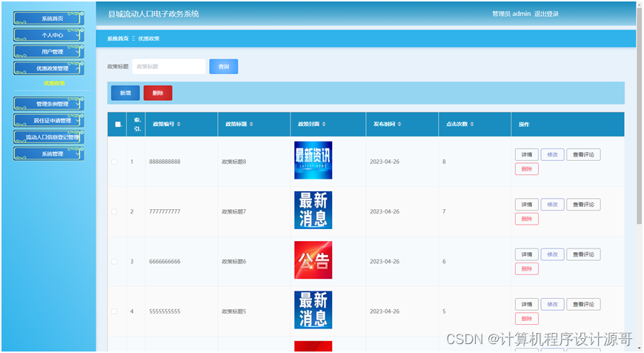Click 查看评论 for 政策标题7
The image size is (644, 353).
[583, 205]
